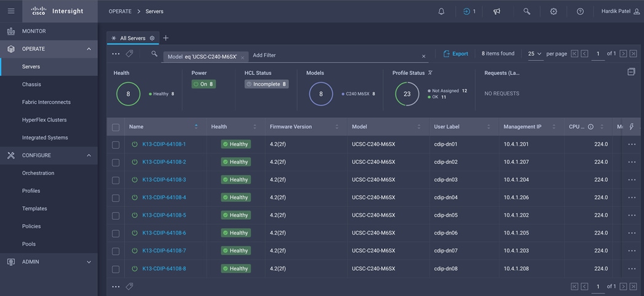Click the Export button
The image size is (644, 296).
456,53
